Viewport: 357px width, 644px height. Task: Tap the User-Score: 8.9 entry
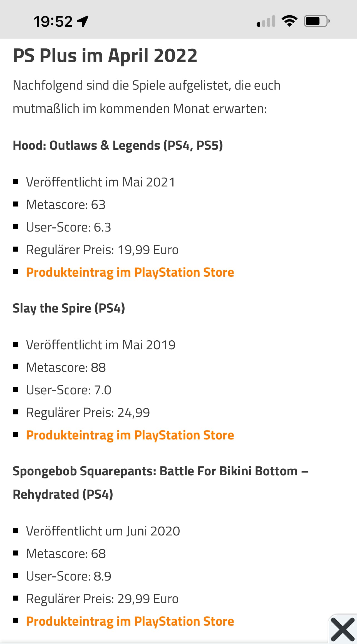(69, 576)
